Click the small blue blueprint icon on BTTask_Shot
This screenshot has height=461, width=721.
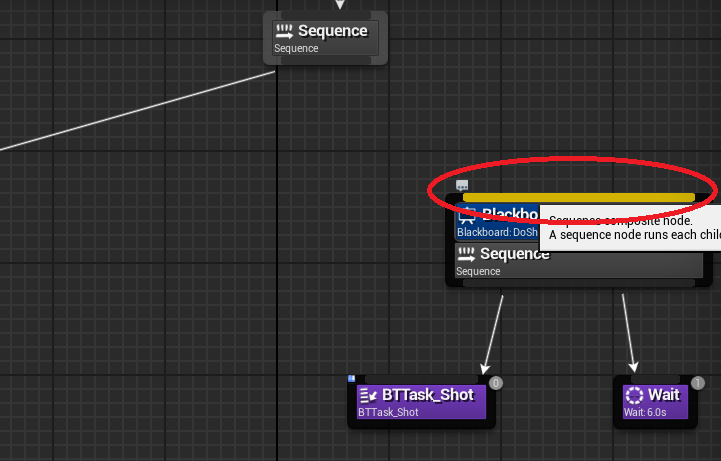[351, 378]
